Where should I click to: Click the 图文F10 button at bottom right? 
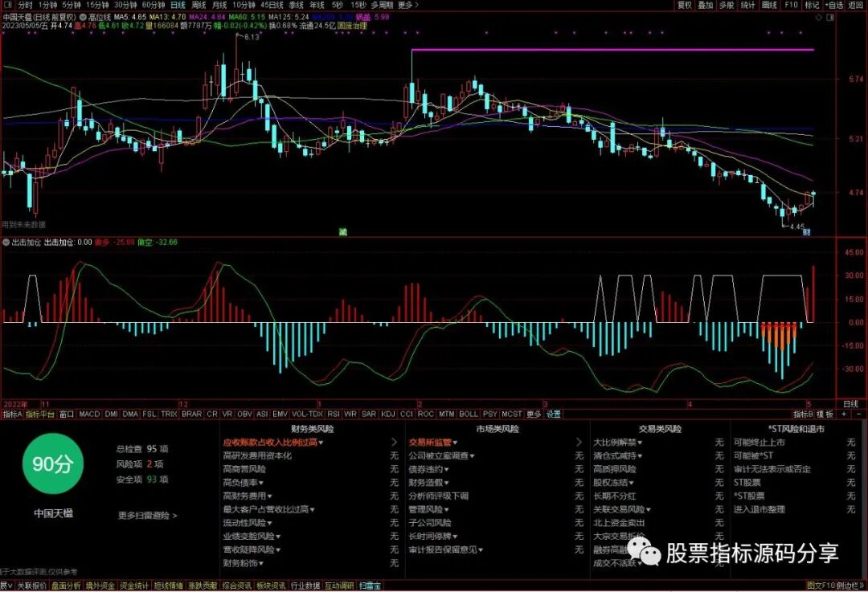point(821,586)
